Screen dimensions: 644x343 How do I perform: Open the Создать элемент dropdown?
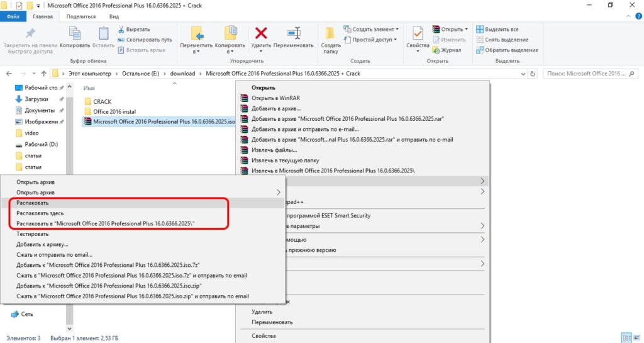(371, 29)
